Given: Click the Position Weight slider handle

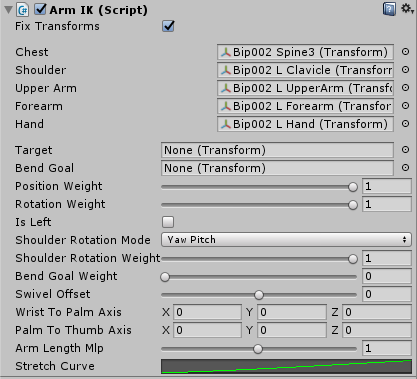Looking at the screenshot, I should pos(353,187).
